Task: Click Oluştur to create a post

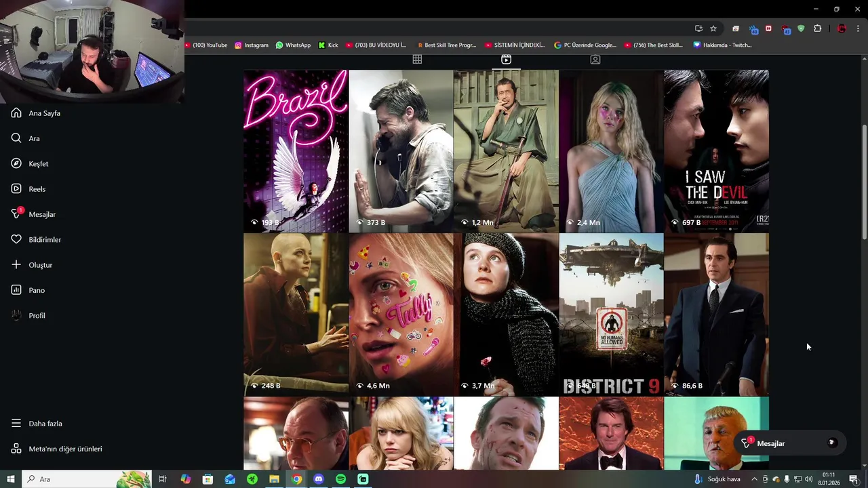Action: pyautogui.click(x=32, y=265)
